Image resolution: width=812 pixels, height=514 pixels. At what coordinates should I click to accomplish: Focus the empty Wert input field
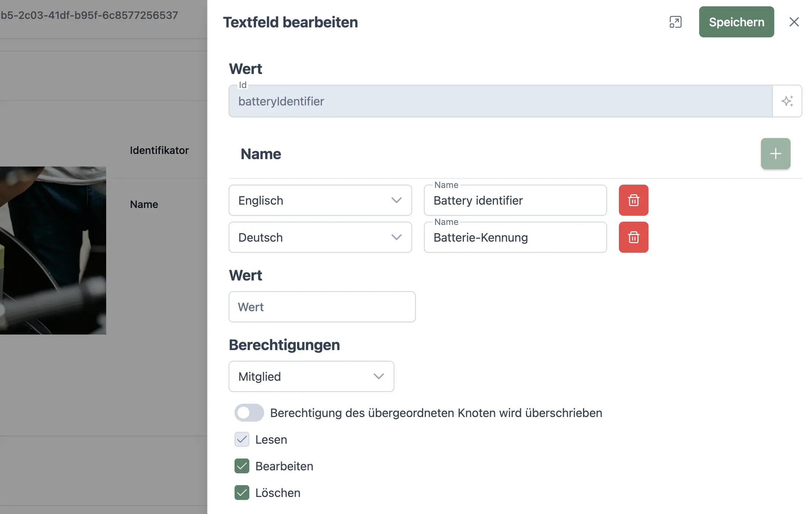click(x=322, y=307)
